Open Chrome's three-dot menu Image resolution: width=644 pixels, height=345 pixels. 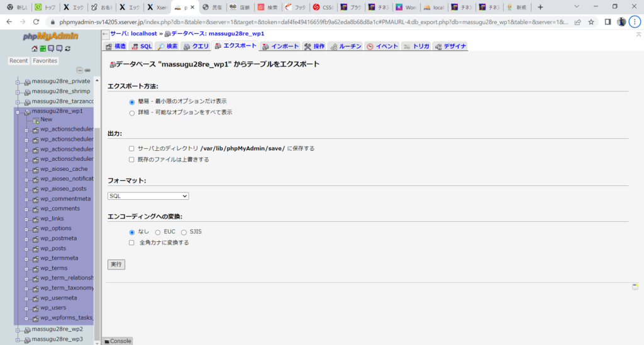coord(635,22)
